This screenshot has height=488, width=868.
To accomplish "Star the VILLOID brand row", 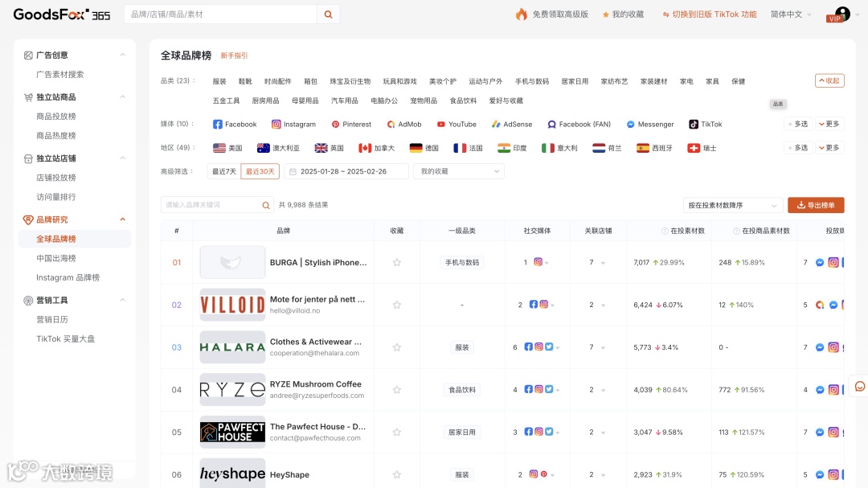I will click(397, 305).
